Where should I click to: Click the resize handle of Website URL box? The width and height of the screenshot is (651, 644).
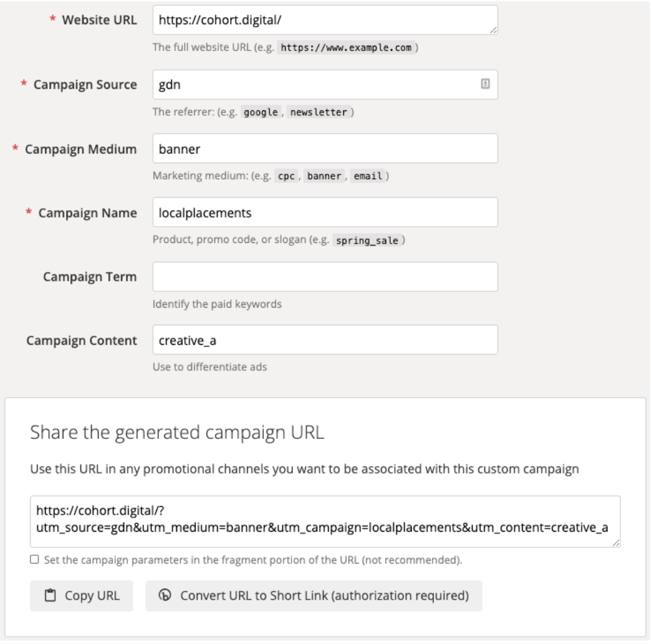point(493,30)
